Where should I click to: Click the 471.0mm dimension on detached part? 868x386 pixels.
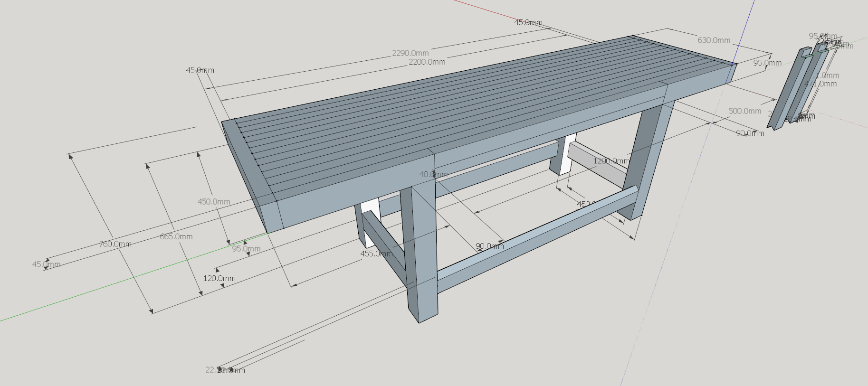click(820, 84)
